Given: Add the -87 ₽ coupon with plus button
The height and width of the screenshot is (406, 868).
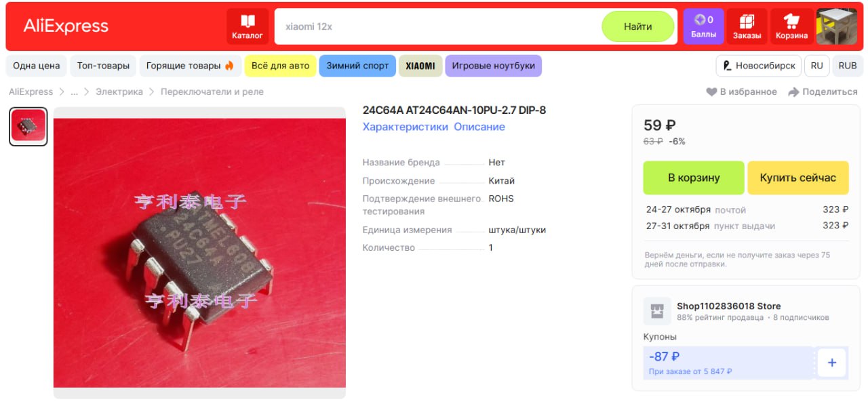Looking at the screenshot, I should pos(832,363).
